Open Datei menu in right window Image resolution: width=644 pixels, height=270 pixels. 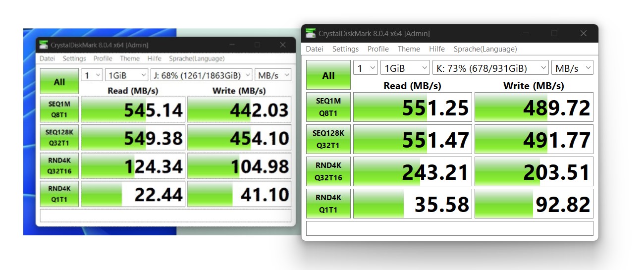click(315, 49)
